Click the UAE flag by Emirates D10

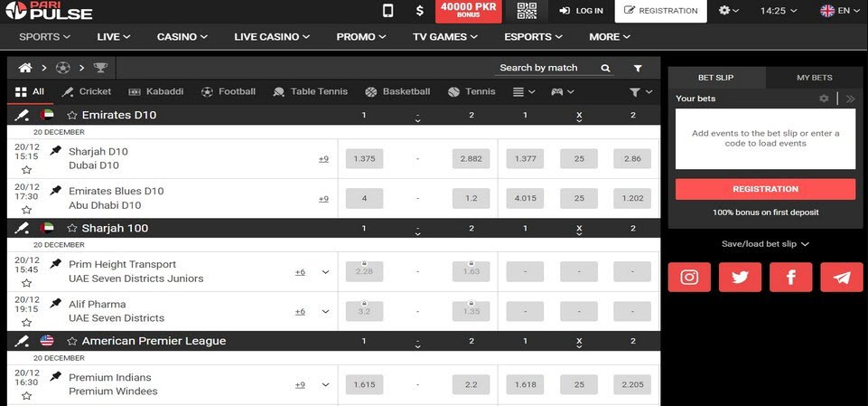[x=47, y=115]
